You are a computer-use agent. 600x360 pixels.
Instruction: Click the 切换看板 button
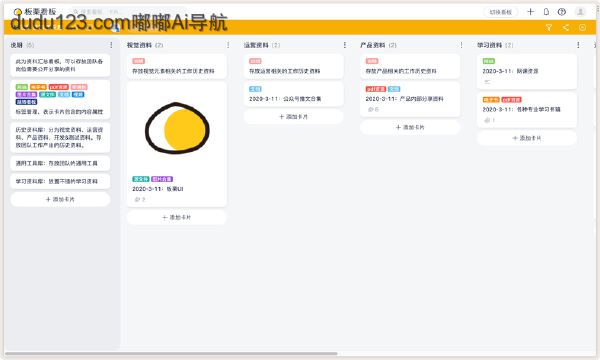pos(501,12)
